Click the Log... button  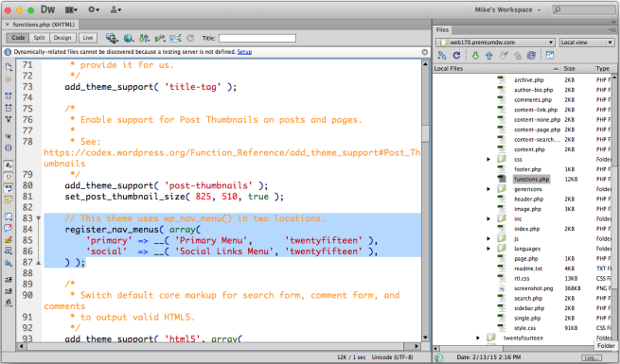point(592,357)
